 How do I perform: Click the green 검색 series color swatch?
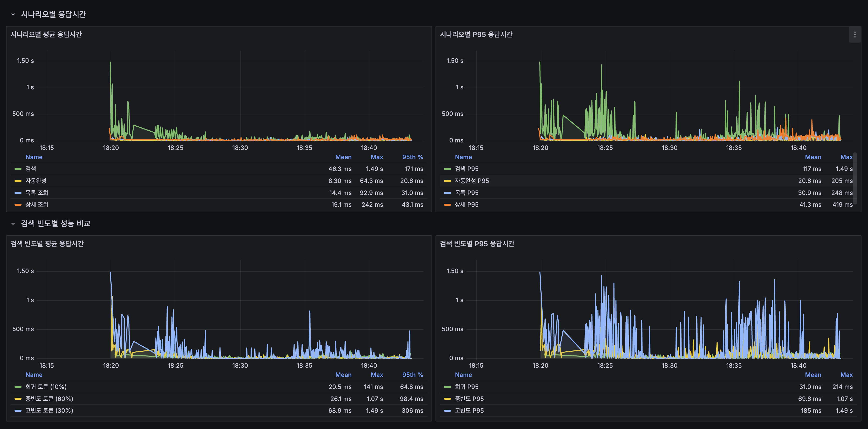point(18,169)
